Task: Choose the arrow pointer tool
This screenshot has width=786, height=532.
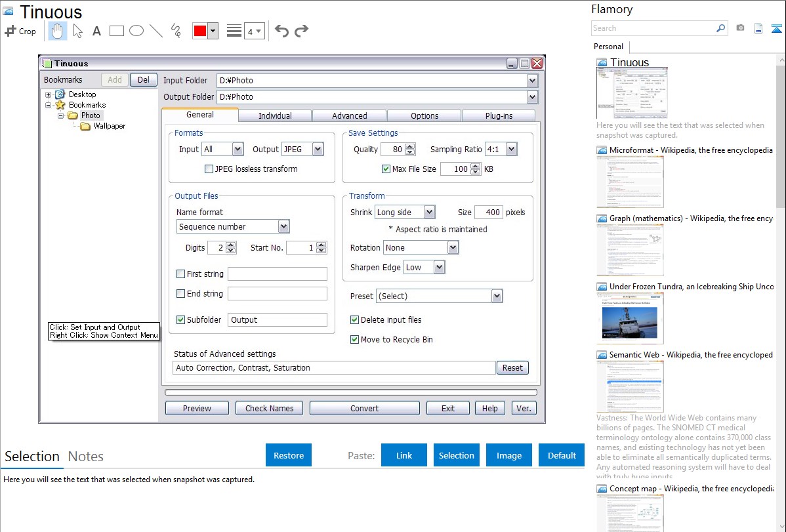Action: pyautogui.click(x=77, y=31)
